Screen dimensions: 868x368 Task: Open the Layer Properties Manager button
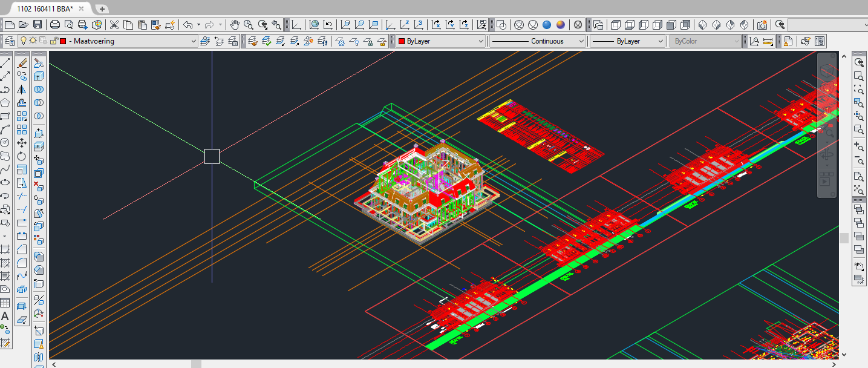click(10, 41)
